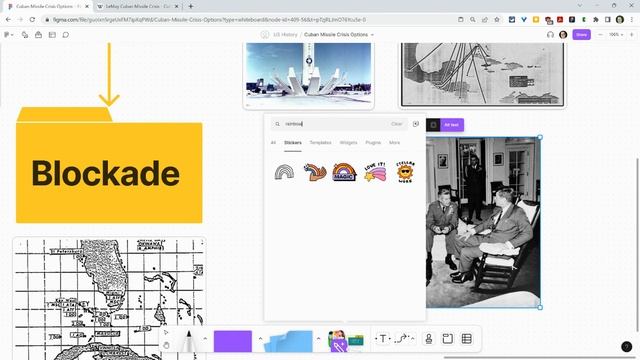
Task: Select the white monument photo
Action: click(x=309, y=75)
